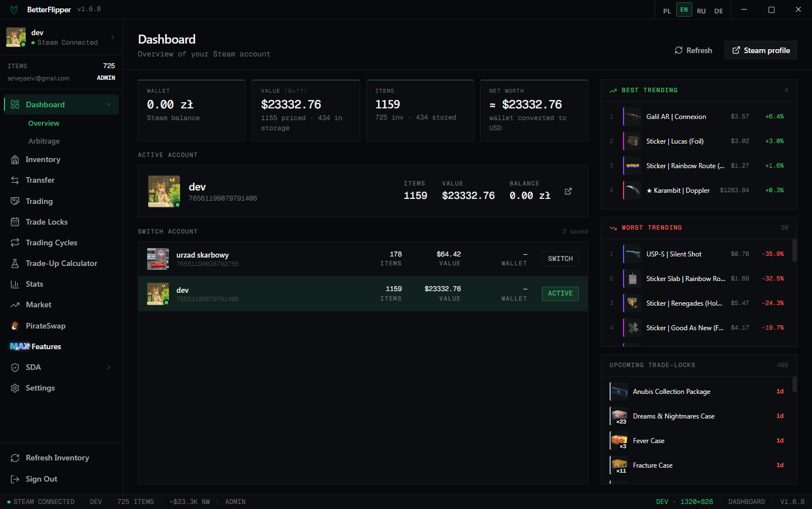812x509 pixels.
Task: Collapse the Dashboard submenu chevron
Action: (108, 104)
